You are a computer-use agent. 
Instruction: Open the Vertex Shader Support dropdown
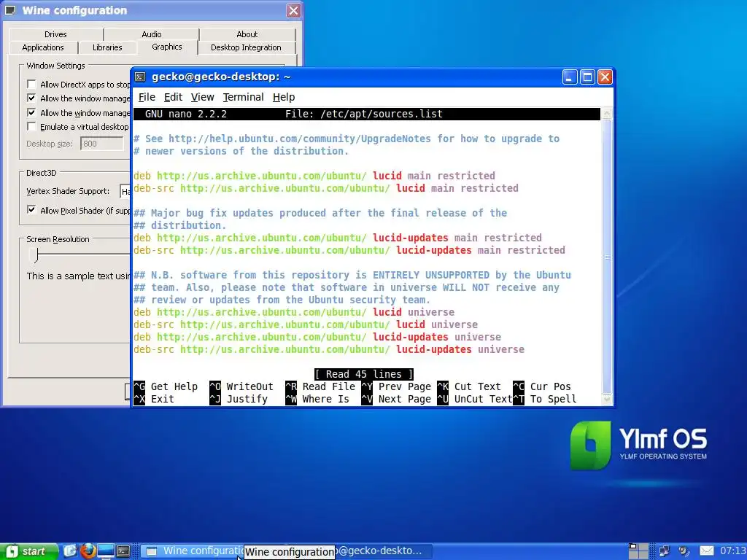(x=125, y=191)
